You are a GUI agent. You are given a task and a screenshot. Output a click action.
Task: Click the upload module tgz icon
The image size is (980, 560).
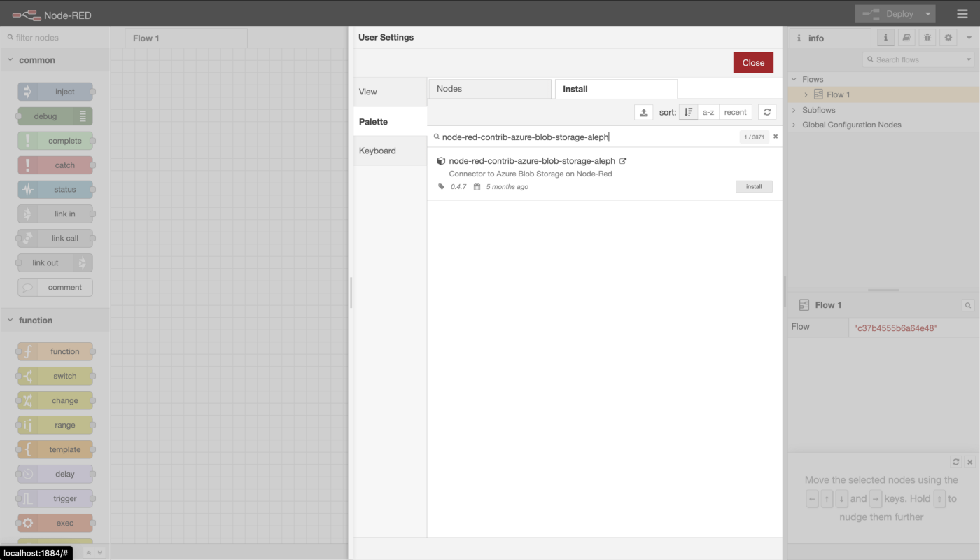pyautogui.click(x=643, y=112)
